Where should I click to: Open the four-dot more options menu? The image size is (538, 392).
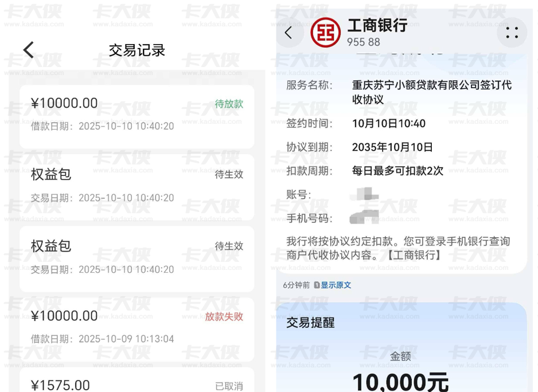pos(512,33)
